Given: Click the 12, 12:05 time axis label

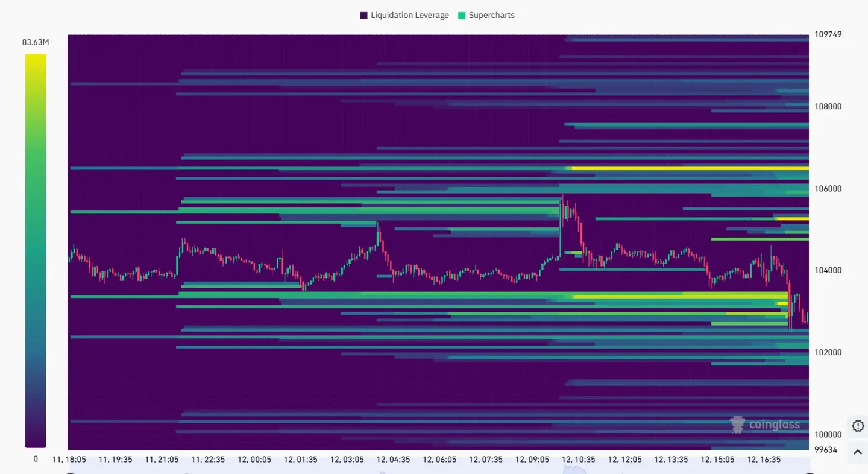Looking at the screenshot, I should click(x=624, y=460).
